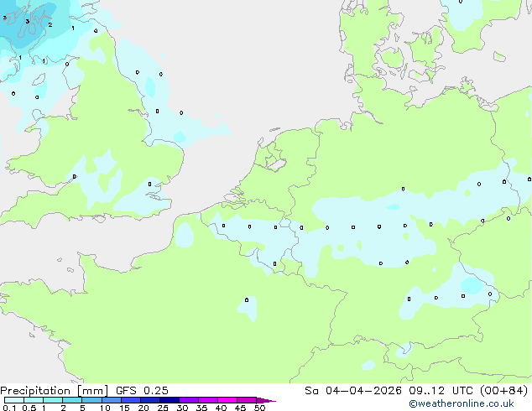Viewport: 532px width, 411px height.
Task: Click the '35' legend scale label
Action: (x=202, y=408)
